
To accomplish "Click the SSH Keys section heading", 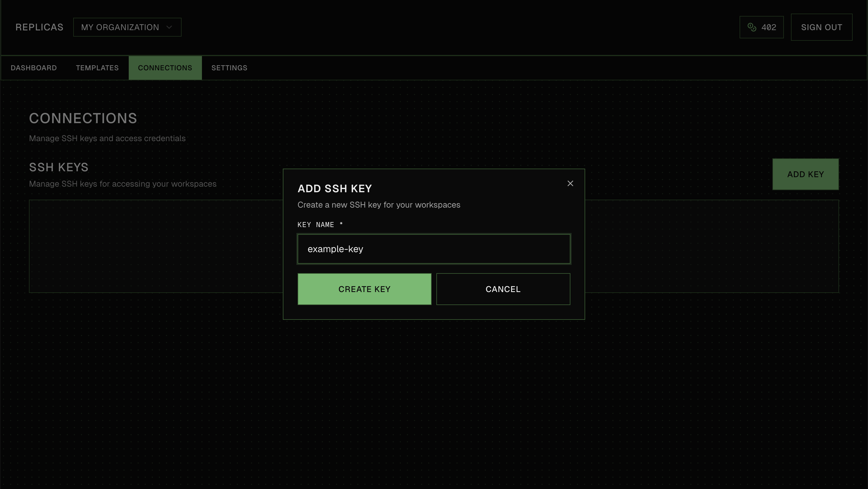I will click(59, 167).
